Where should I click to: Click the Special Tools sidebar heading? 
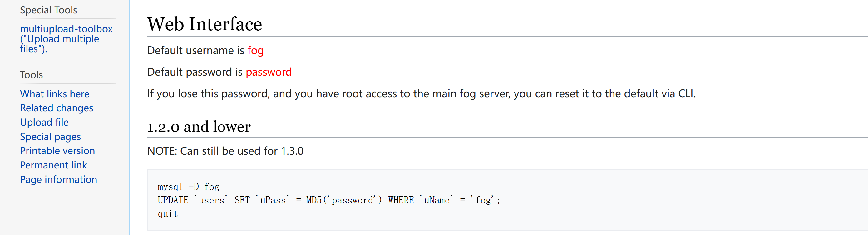click(x=48, y=10)
